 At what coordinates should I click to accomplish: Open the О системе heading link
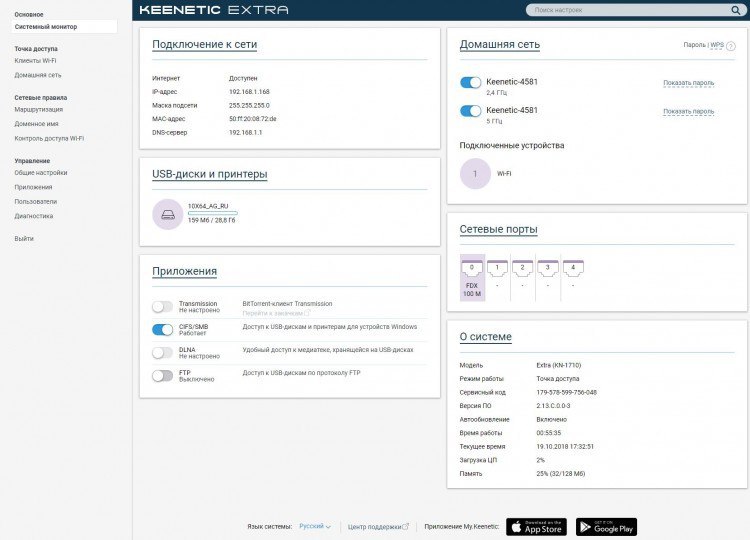pos(485,337)
